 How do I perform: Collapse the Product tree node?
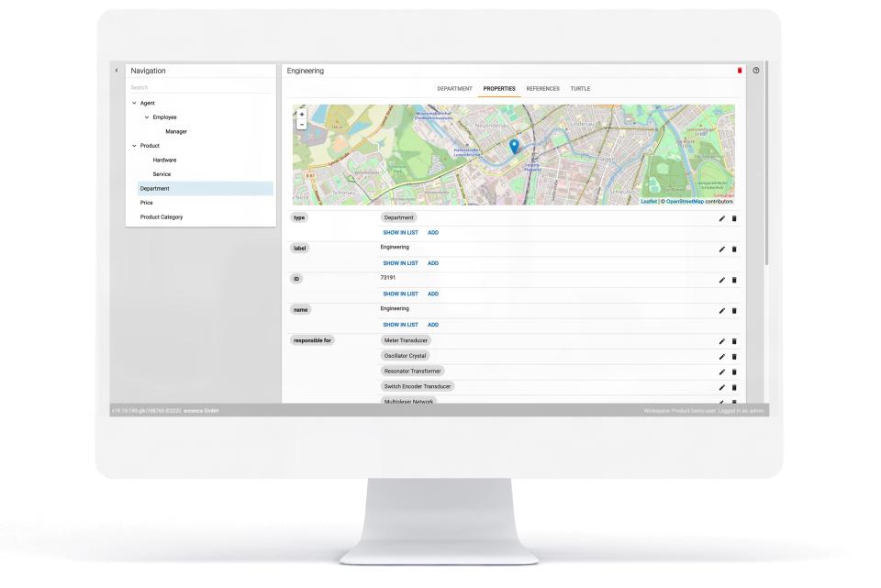point(136,145)
